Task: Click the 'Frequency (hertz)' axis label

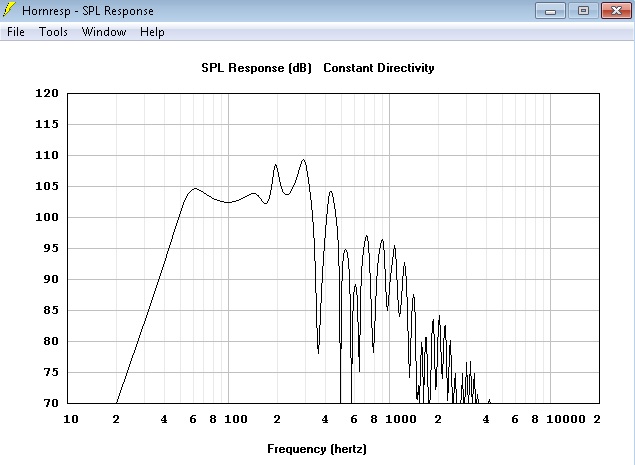Action: (x=317, y=449)
